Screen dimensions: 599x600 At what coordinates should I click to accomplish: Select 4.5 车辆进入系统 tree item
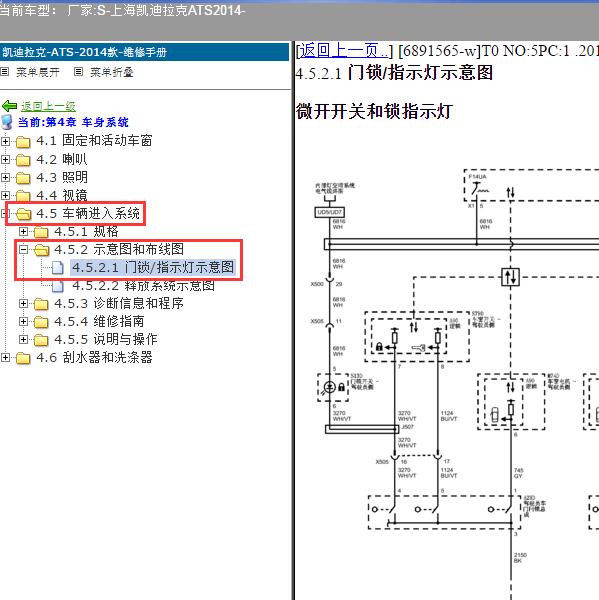coord(88,213)
